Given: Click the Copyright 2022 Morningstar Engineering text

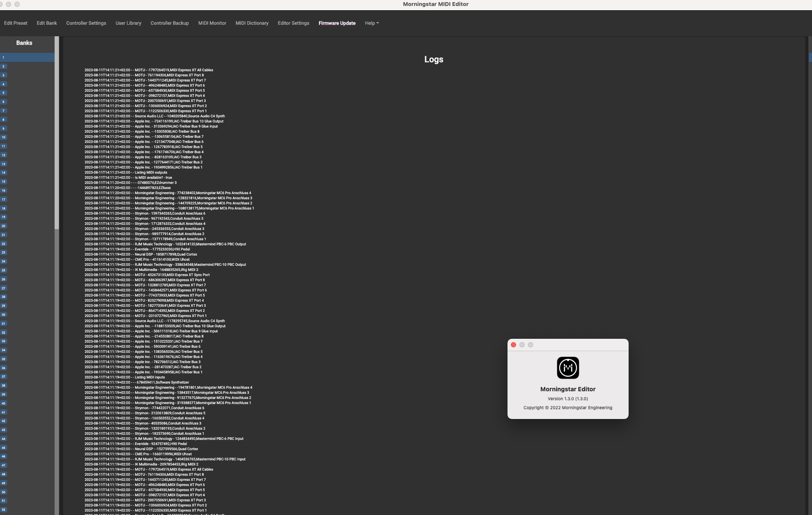Looking at the screenshot, I should [568, 407].
